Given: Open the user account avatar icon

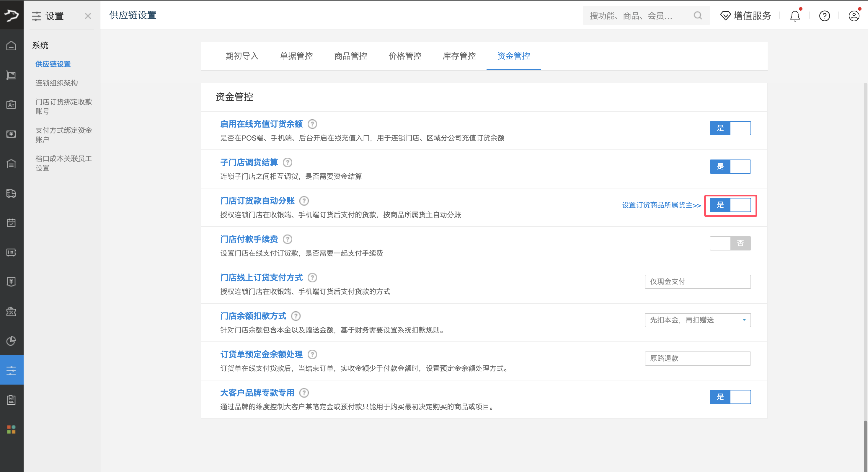Looking at the screenshot, I should pyautogui.click(x=854, y=16).
